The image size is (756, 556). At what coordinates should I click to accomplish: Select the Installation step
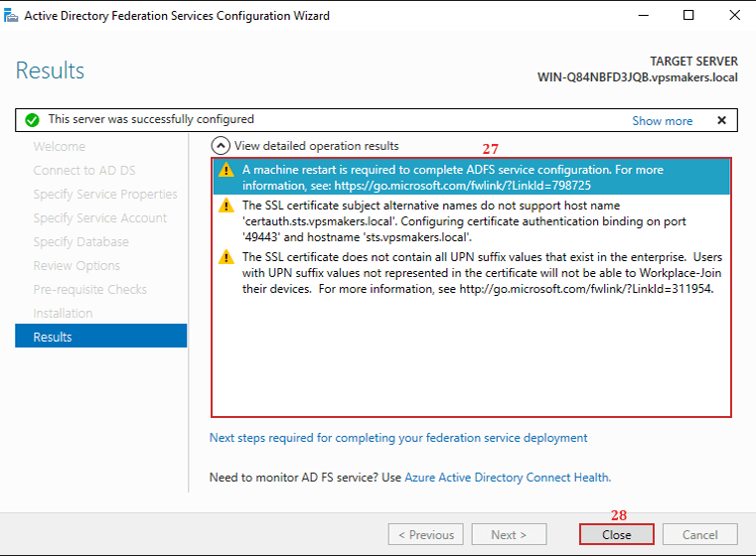click(x=63, y=313)
